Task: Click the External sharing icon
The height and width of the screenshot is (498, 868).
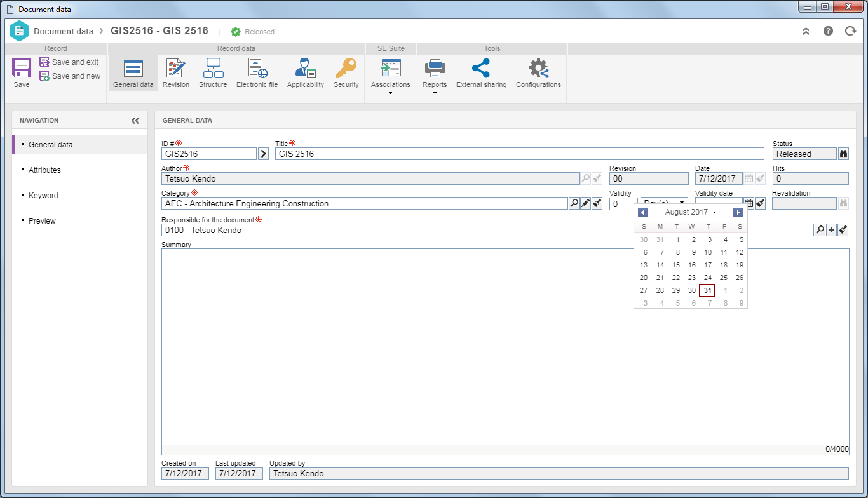Action: [x=481, y=68]
